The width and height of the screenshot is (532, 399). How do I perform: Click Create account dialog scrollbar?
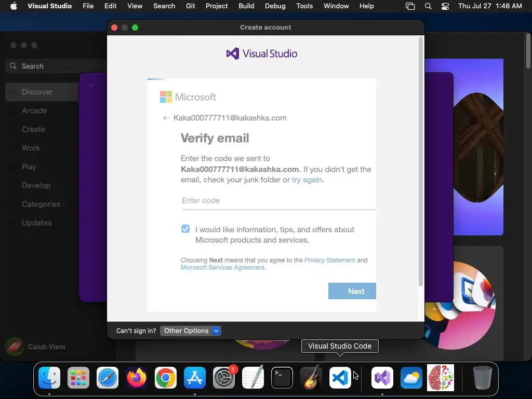pyautogui.click(x=421, y=162)
